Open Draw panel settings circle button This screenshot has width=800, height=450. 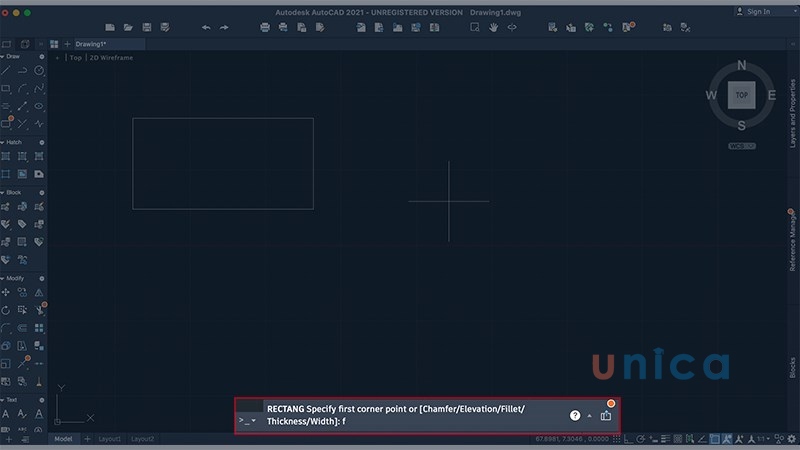tap(42, 57)
